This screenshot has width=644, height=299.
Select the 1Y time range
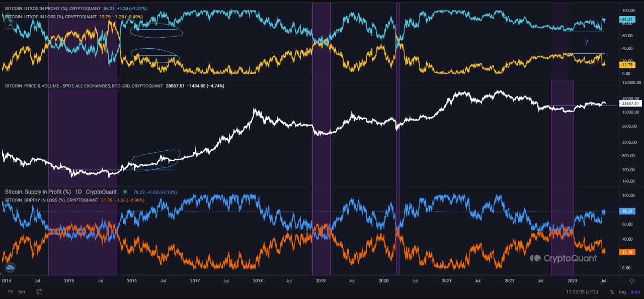11,291
